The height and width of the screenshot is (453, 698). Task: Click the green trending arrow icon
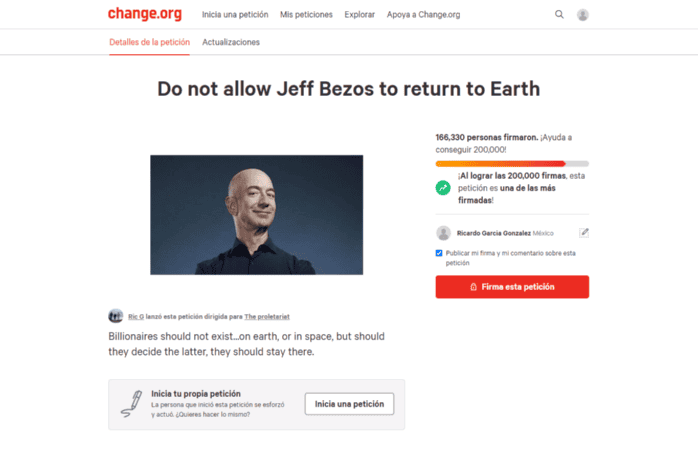click(443, 188)
